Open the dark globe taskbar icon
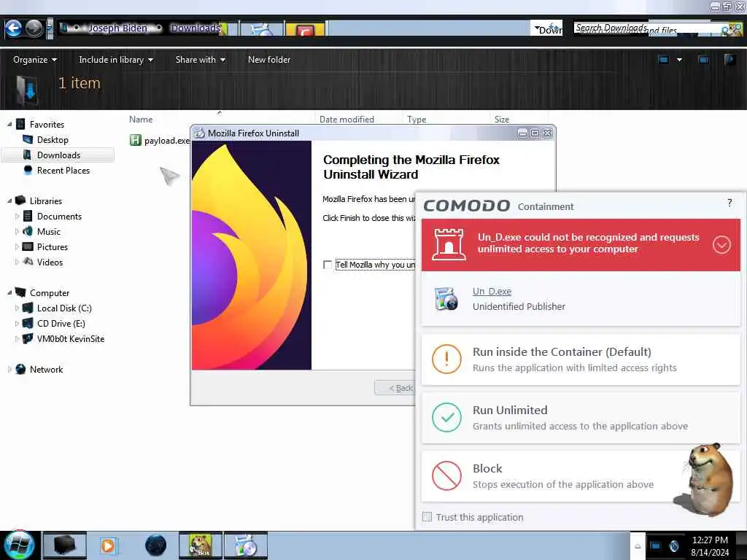 coord(156,545)
